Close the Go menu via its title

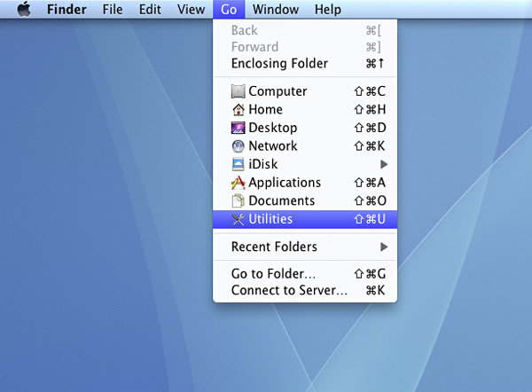click(229, 9)
